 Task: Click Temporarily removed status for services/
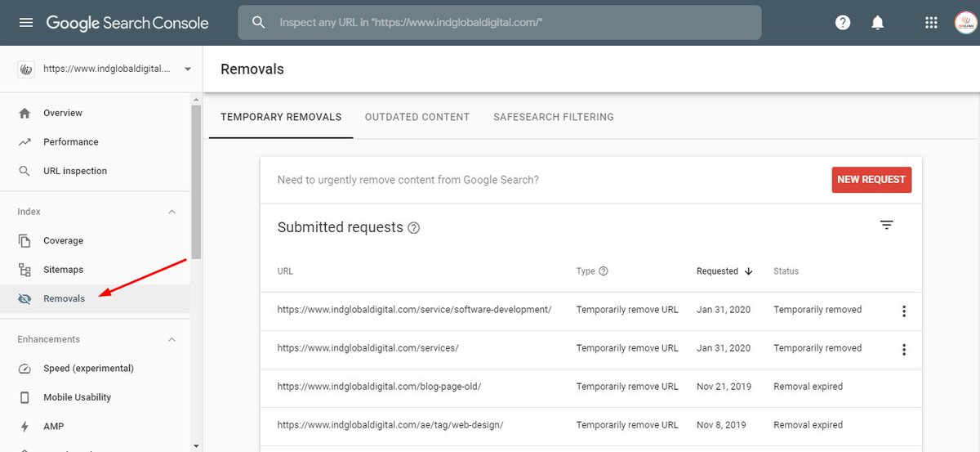[817, 348]
